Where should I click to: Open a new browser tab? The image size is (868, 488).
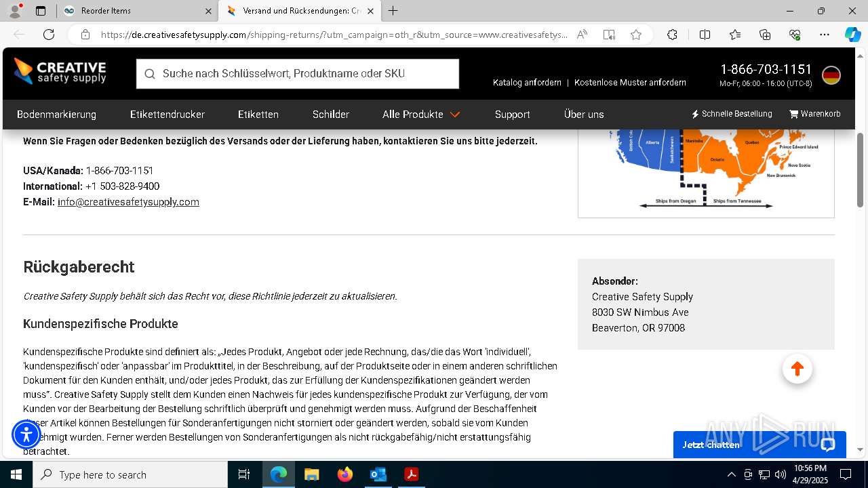pos(393,11)
